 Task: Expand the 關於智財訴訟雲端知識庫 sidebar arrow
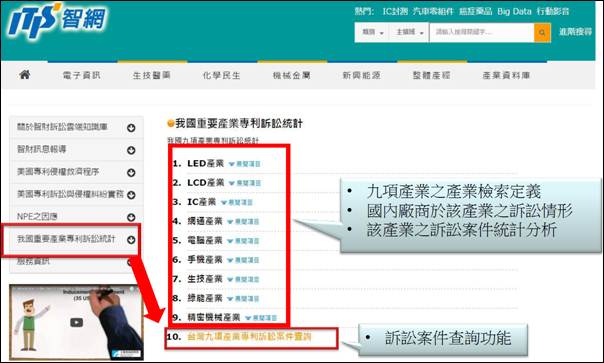click(131, 128)
